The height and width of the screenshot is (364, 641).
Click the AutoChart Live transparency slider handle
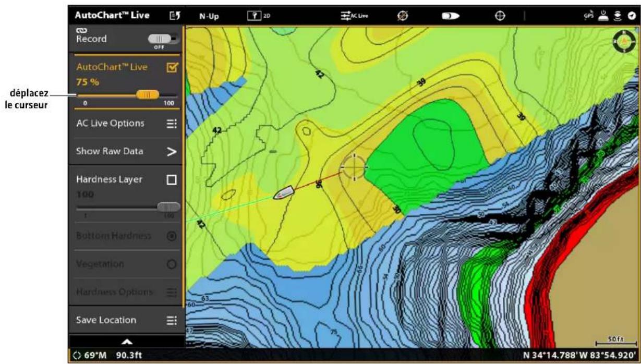point(148,94)
